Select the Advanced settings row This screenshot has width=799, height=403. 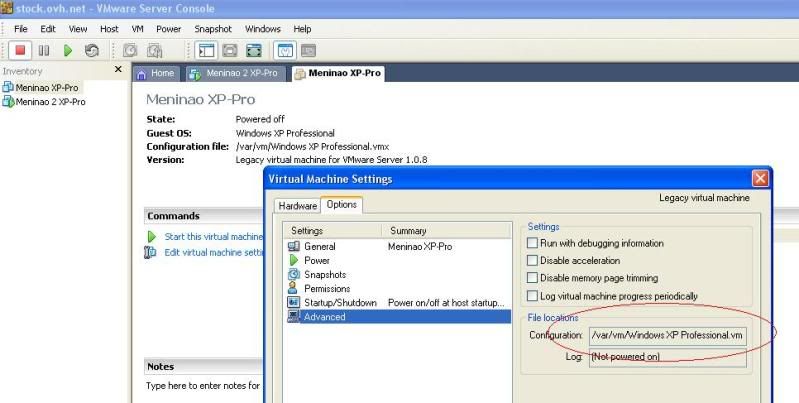point(397,317)
